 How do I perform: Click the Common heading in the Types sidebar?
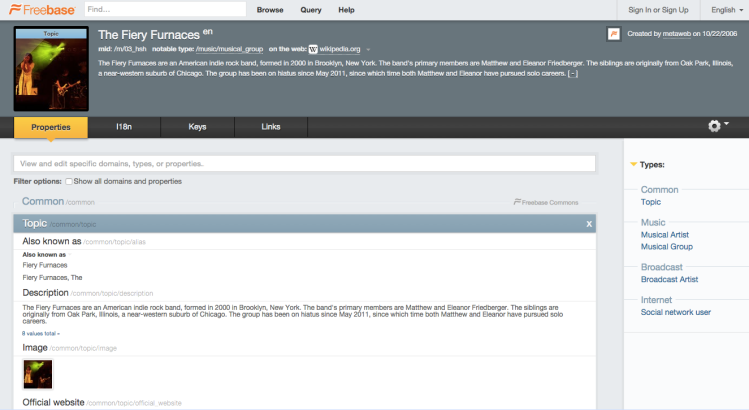[x=659, y=190]
